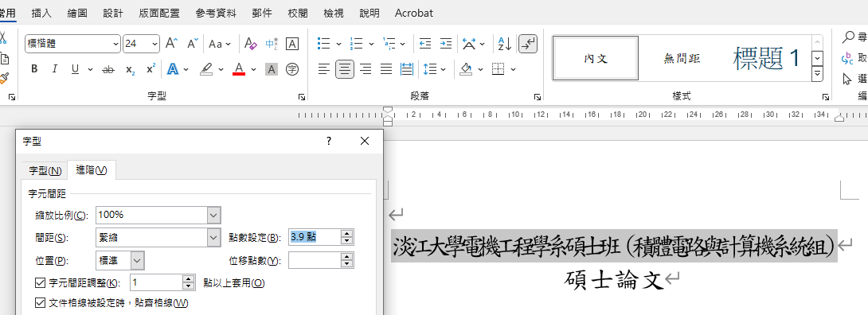Clear all formatting with eraser-A icon
Viewport: 868px width, 315px height.
251,44
